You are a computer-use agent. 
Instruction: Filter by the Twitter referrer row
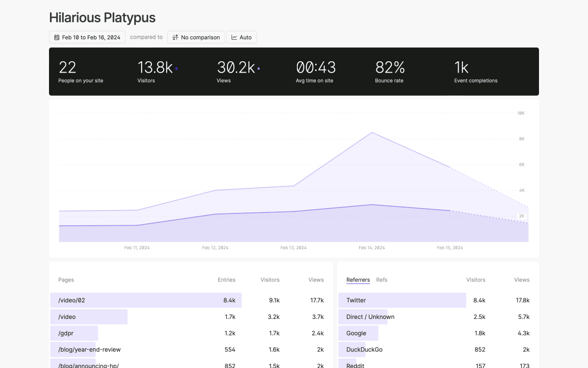tap(438, 300)
